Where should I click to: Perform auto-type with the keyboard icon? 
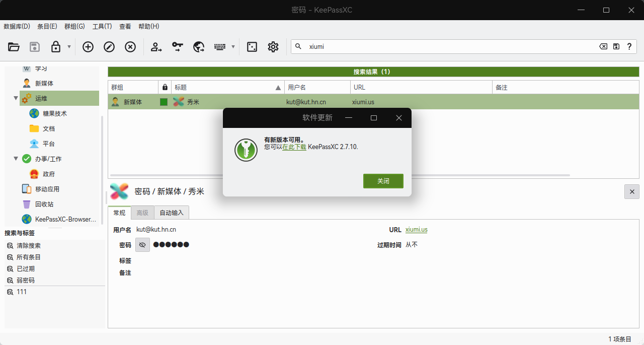pyautogui.click(x=220, y=47)
